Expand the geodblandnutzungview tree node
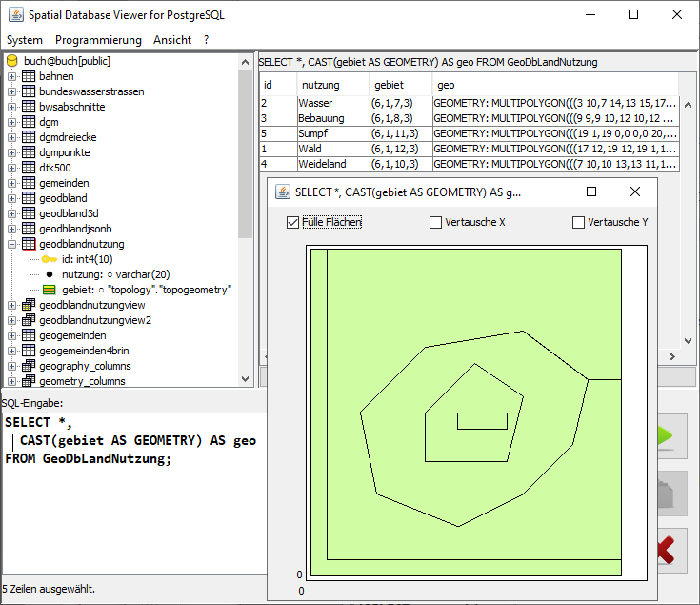Image resolution: width=700 pixels, height=605 pixels. click(x=12, y=305)
